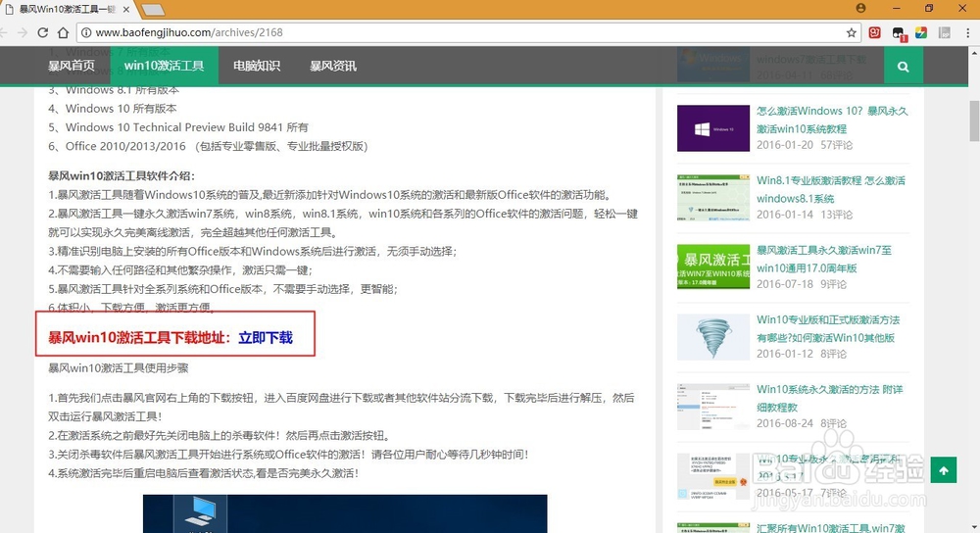This screenshot has width=980, height=533.
Task: Click the date 2016-08-24 8评论
Action: click(x=802, y=423)
